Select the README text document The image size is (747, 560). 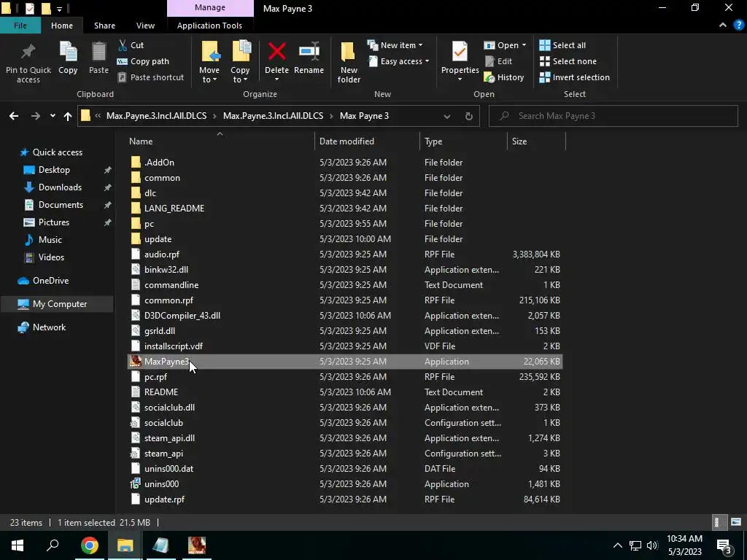[345, 392]
